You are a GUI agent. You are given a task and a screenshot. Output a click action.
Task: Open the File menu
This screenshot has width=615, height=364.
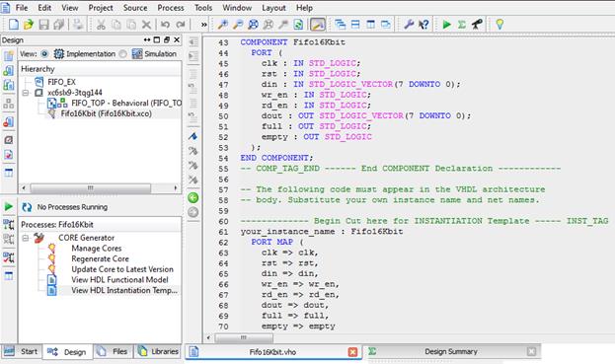click(x=22, y=8)
